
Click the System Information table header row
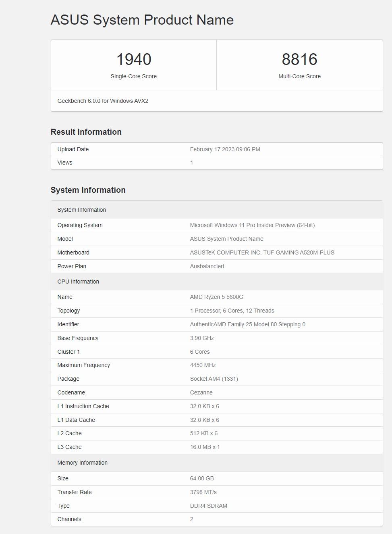click(x=217, y=210)
